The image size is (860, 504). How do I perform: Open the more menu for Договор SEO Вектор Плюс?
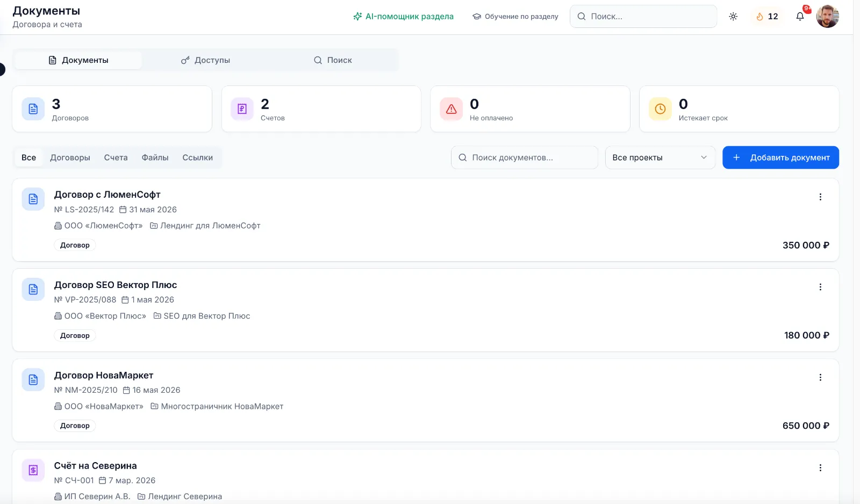pos(820,287)
